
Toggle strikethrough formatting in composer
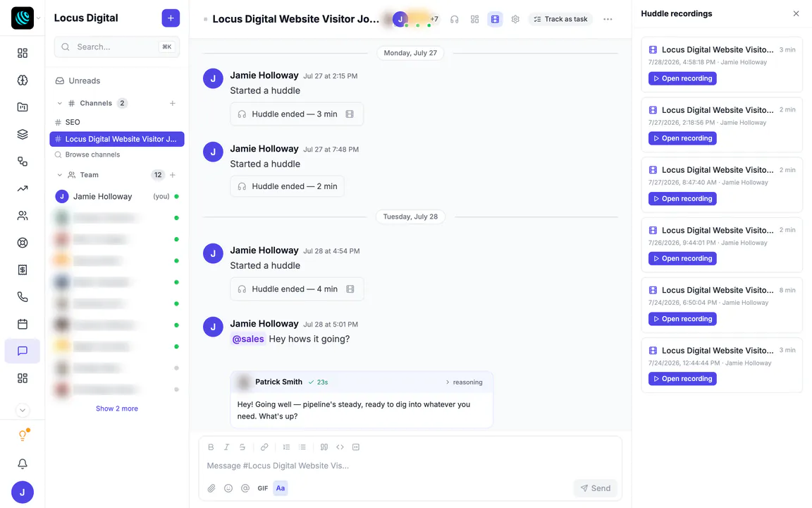[x=242, y=447]
